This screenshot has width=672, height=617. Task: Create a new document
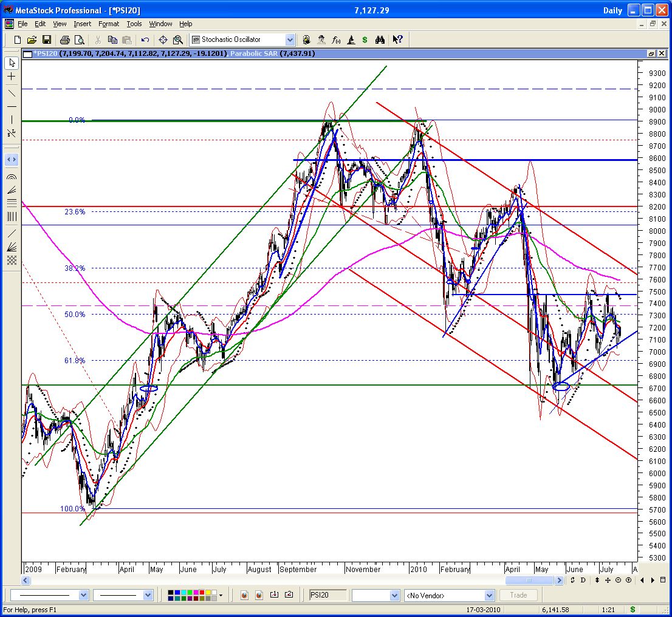(17, 40)
